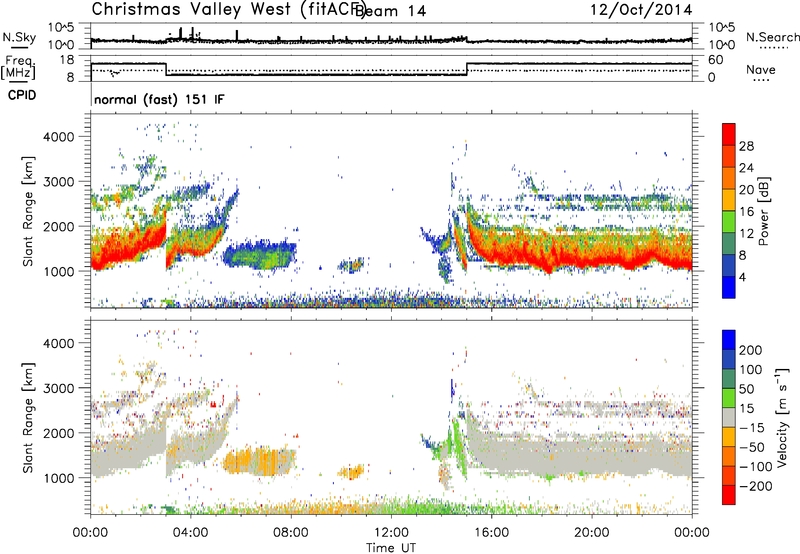Click the '60' Nave axis value

click(x=716, y=60)
